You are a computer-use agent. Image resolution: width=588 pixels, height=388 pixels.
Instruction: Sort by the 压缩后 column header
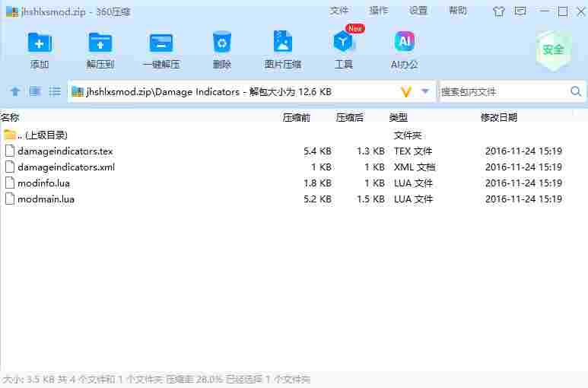click(349, 118)
